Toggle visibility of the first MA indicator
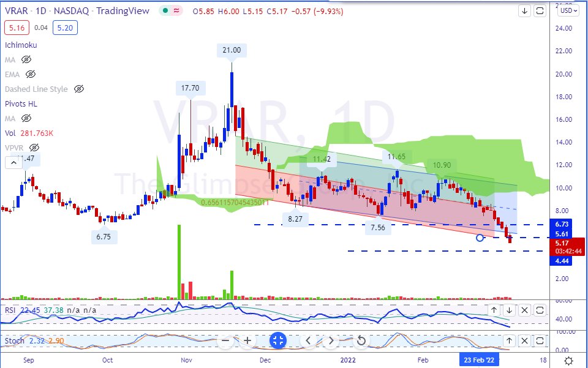The image size is (588, 368). 26,59
